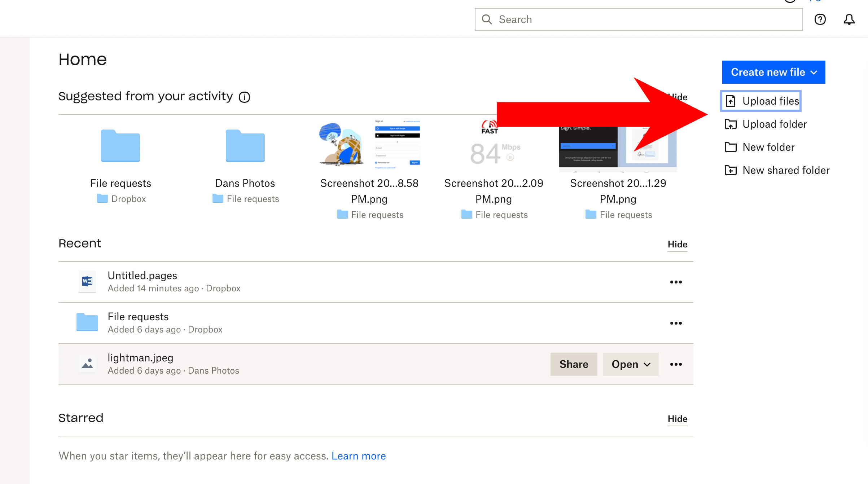
Task: Open more options for Untitled.pages
Action: coord(676,282)
